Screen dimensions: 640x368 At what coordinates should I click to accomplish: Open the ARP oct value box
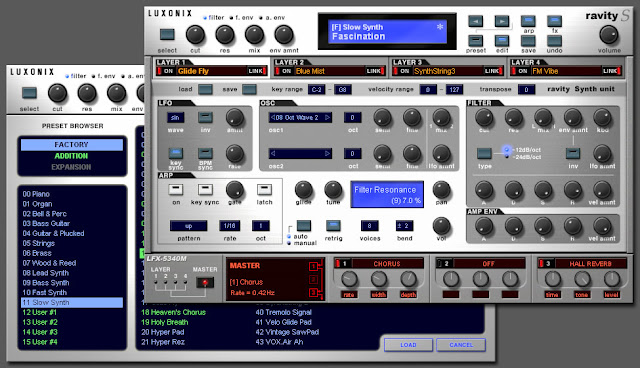pos(261,226)
